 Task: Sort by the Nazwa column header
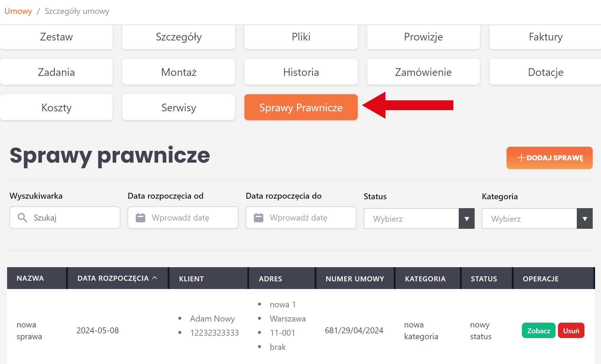click(30, 278)
